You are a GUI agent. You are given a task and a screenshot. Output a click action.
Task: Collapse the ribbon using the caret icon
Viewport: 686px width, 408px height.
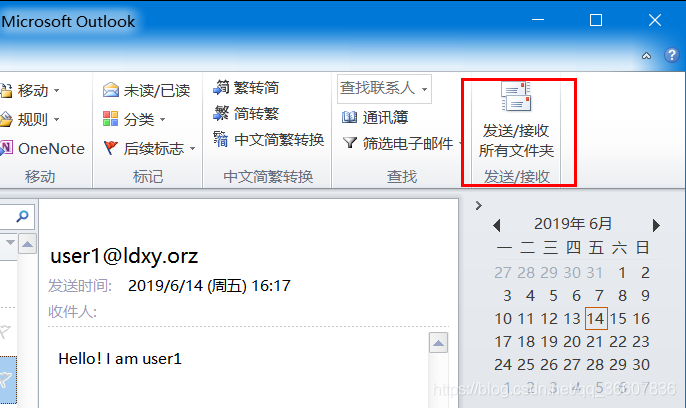(x=646, y=56)
